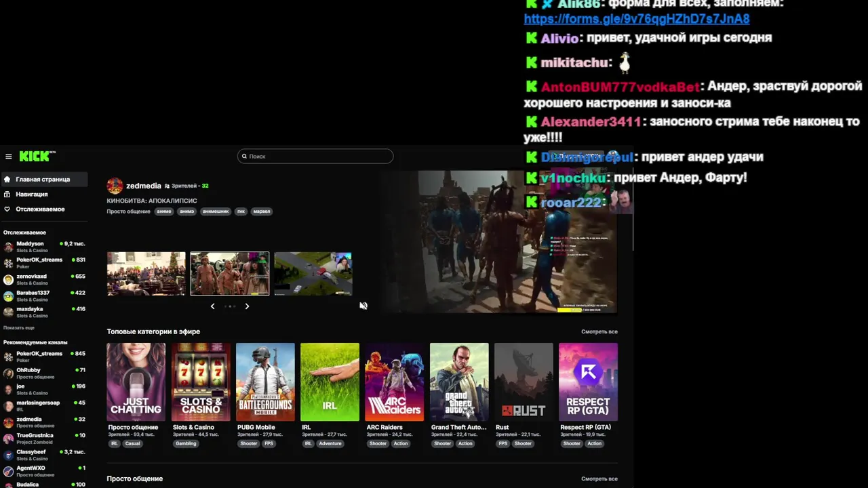
Task: Open recommended channel OhRubby
Action: (44, 373)
